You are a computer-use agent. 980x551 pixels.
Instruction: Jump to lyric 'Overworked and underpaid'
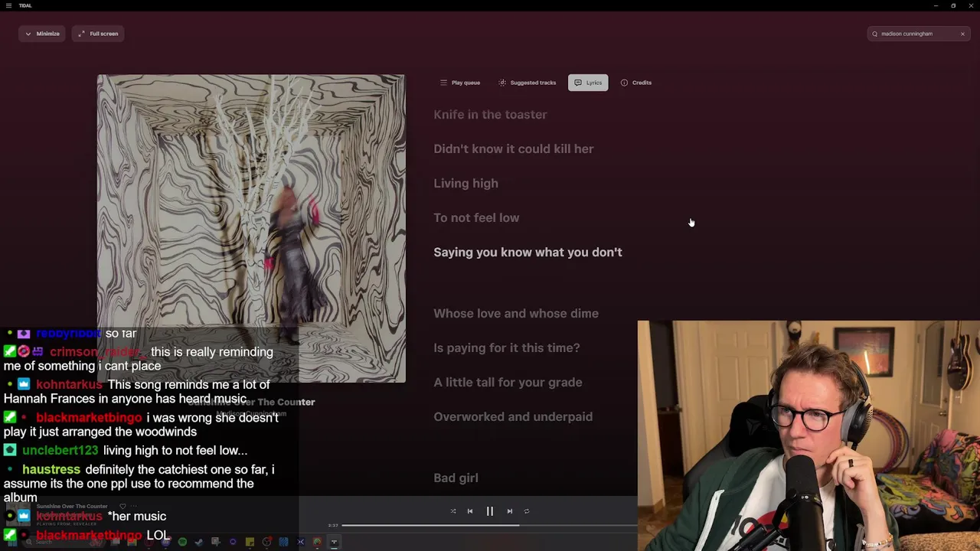(x=513, y=417)
